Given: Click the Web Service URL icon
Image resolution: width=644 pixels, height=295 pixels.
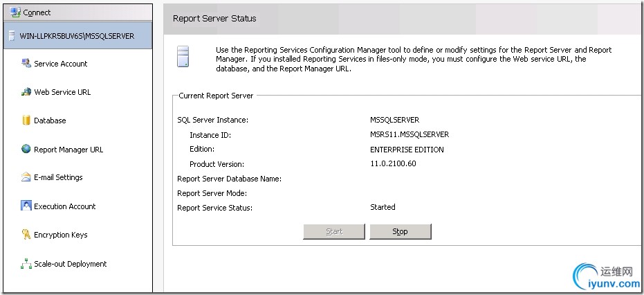Looking at the screenshot, I should point(26,91).
